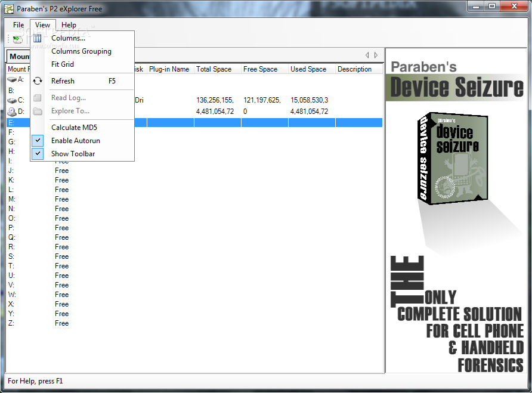
Task: Click the Explore To folder icon
Action: [38, 111]
